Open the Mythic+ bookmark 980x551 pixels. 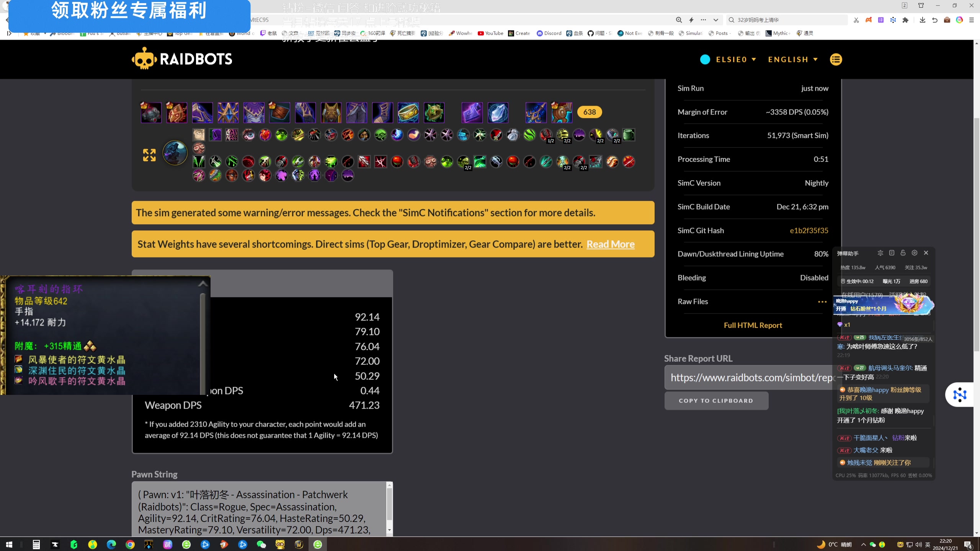coord(778,33)
